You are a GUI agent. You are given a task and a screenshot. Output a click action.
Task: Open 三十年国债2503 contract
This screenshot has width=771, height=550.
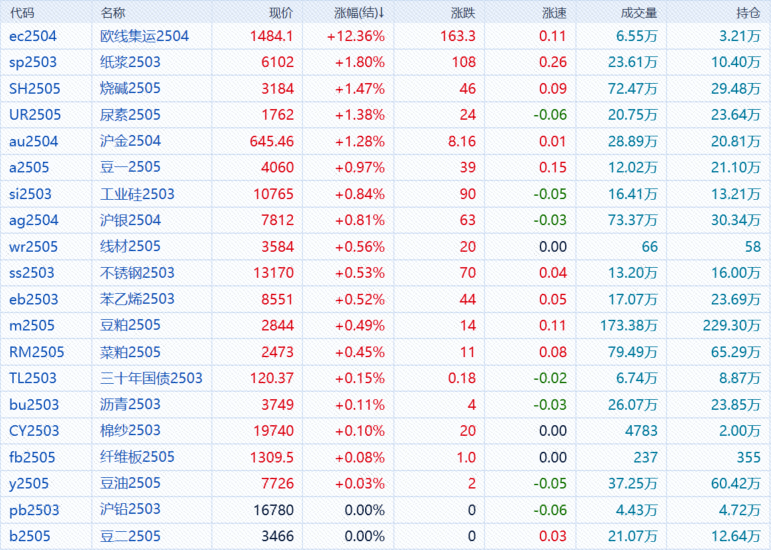click(x=152, y=378)
